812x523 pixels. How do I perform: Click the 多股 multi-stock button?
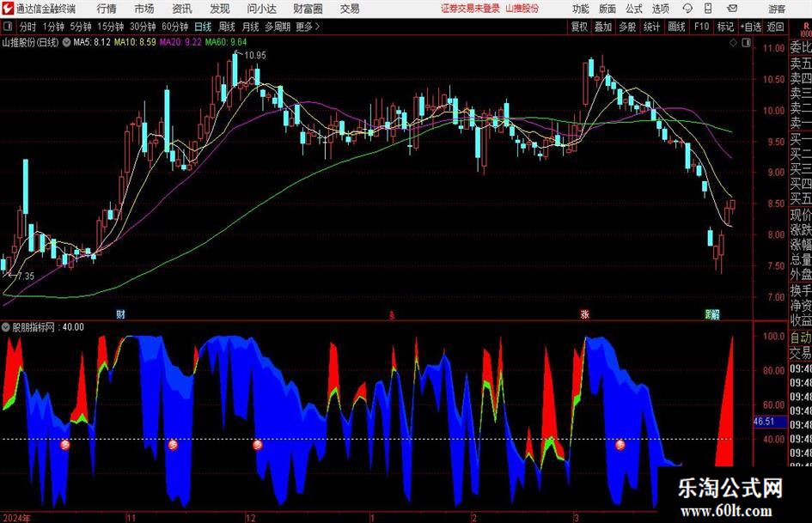point(626,27)
